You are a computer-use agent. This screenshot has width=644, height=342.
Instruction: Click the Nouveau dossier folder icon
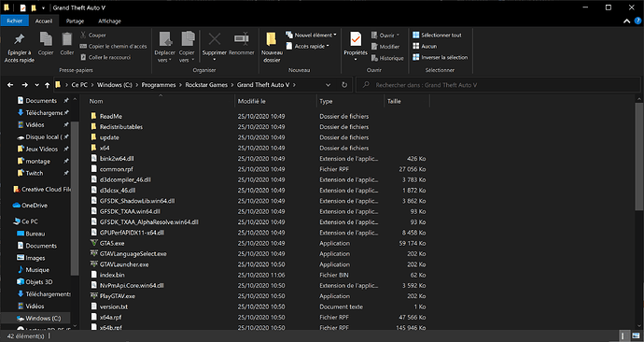coord(271,39)
